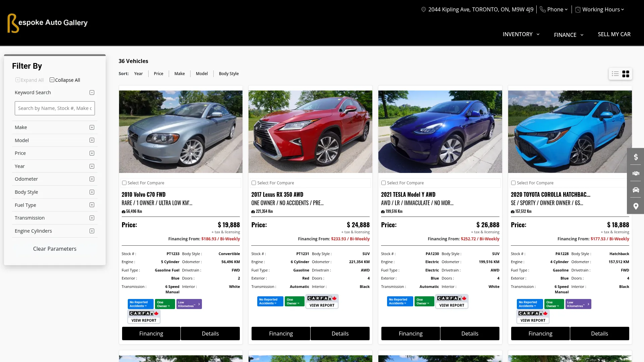This screenshot has width=644, height=362.
Task: Expand the Year filter
Action: pyautogui.click(x=92, y=166)
